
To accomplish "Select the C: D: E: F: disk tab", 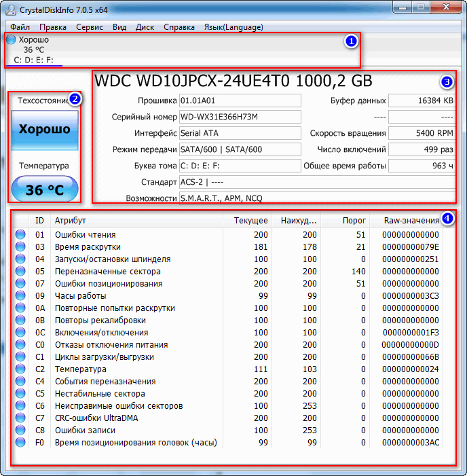I will (x=33, y=60).
